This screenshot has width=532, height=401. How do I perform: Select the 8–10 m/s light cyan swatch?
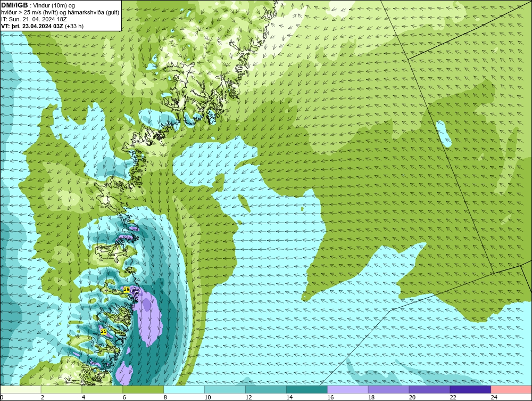coord(184,389)
